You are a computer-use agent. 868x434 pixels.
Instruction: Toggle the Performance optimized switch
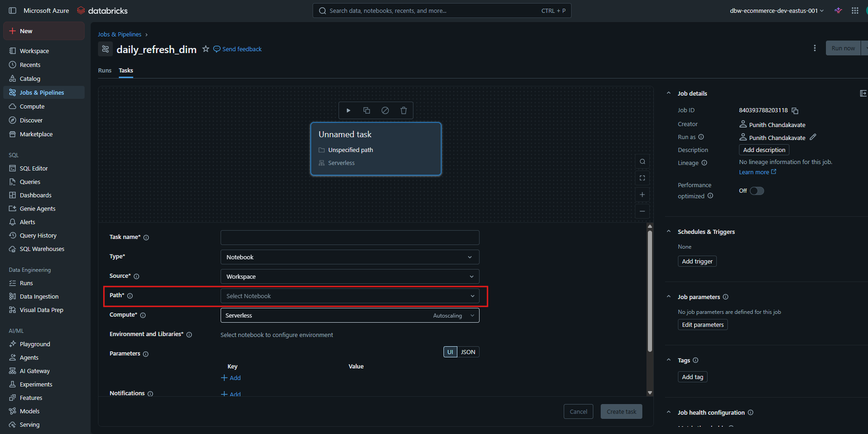coord(757,191)
